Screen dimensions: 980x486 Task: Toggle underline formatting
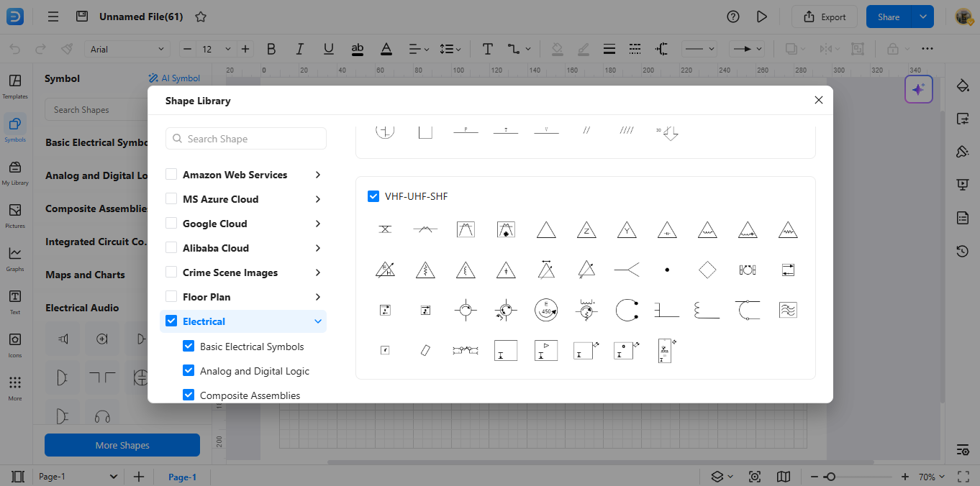[329, 49]
